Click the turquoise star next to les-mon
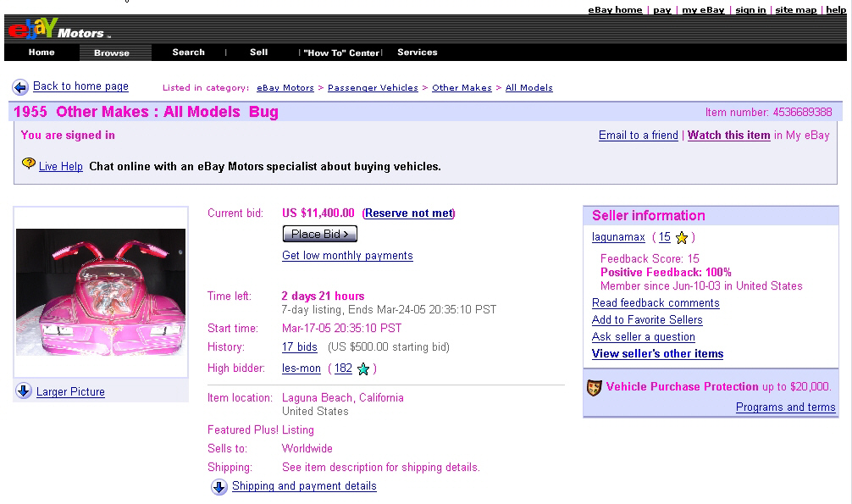Screen dimensions: 852x504 (x=363, y=368)
